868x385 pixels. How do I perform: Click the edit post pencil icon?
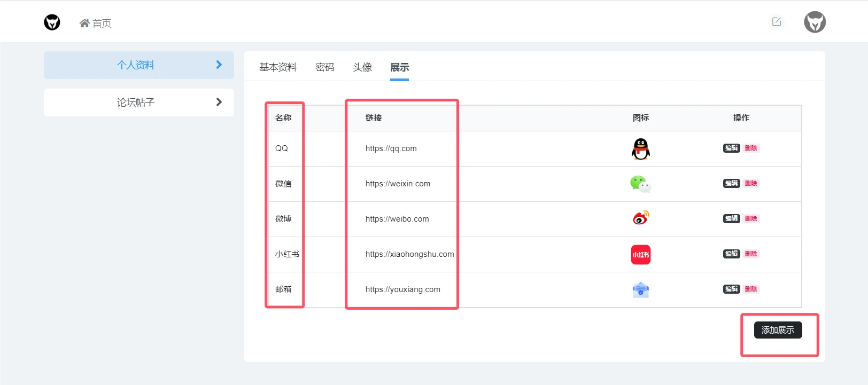tap(777, 22)
